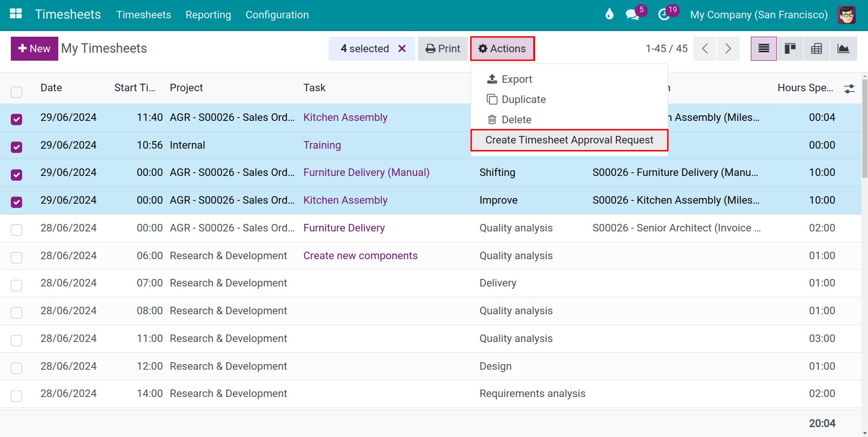
Task: Switch to kanban view
Action: click(790, 48)
